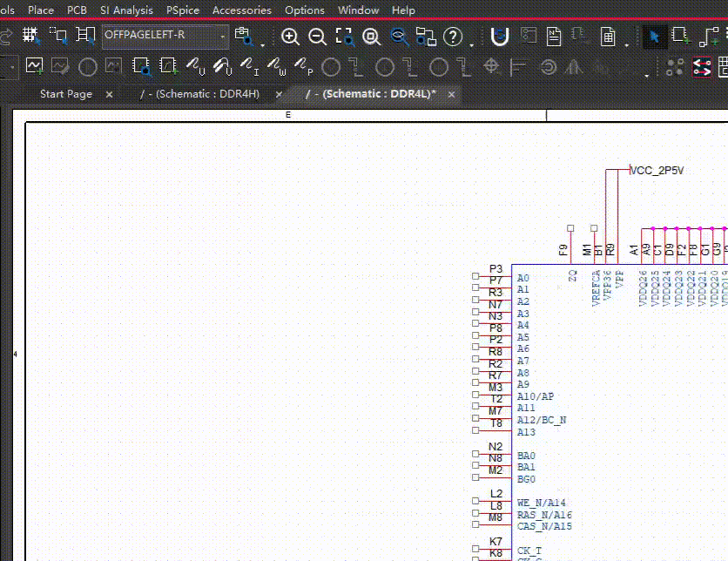Select the WE_N/A14 pin label
This screenshot has width=728, height=561.
tap(541, 503)
